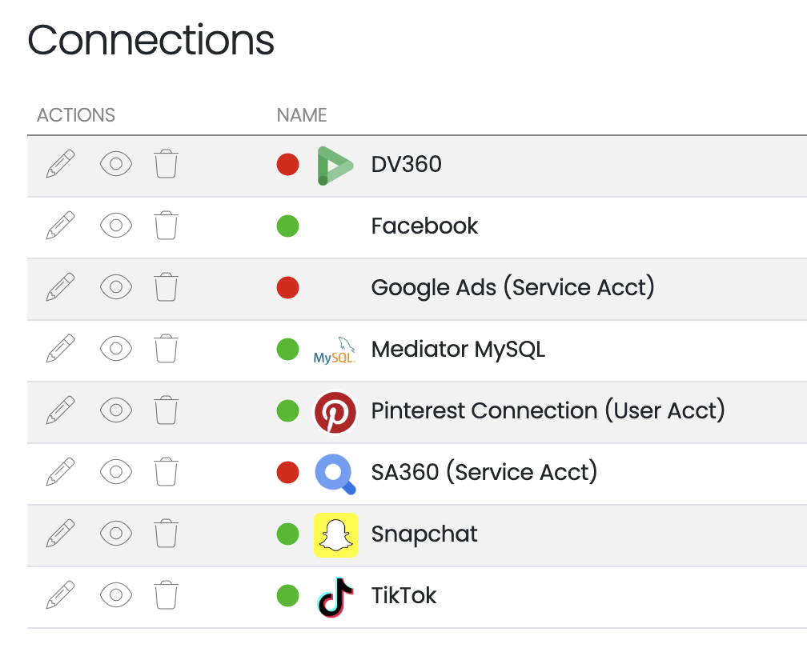Screen dimensions: 807x672
Task: Click the red status dot for DV360
Action: pyautogui.click(x=287, y=165)
